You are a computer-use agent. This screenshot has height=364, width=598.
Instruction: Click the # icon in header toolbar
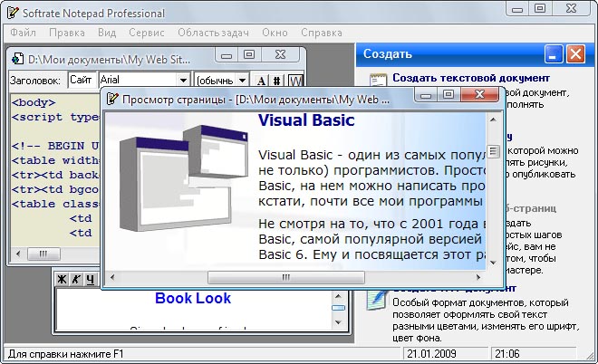point(277,81)
